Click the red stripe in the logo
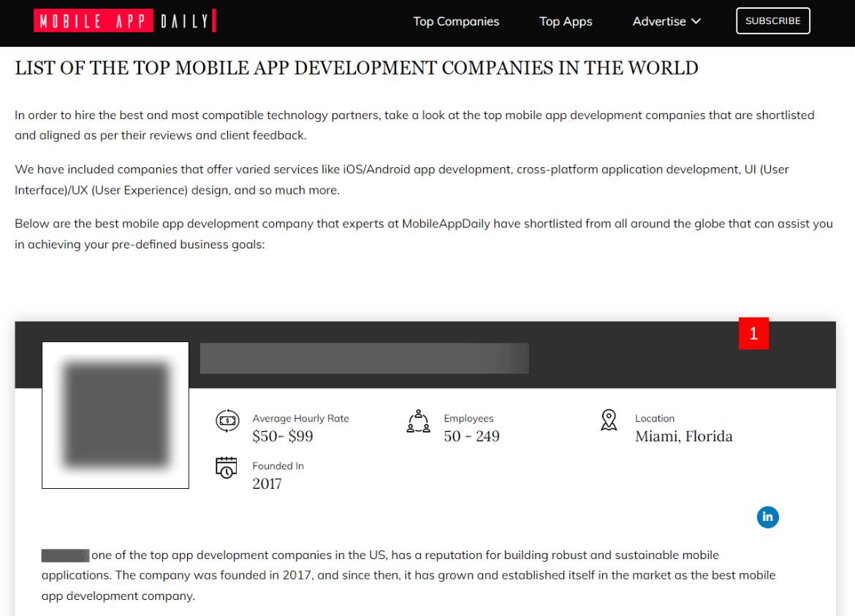 (x=213, y=20)
